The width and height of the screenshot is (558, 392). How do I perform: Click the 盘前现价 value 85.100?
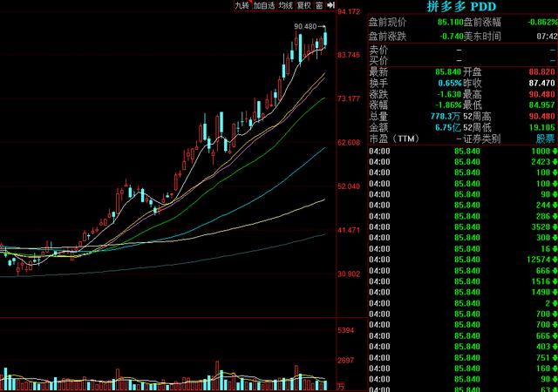451,22
